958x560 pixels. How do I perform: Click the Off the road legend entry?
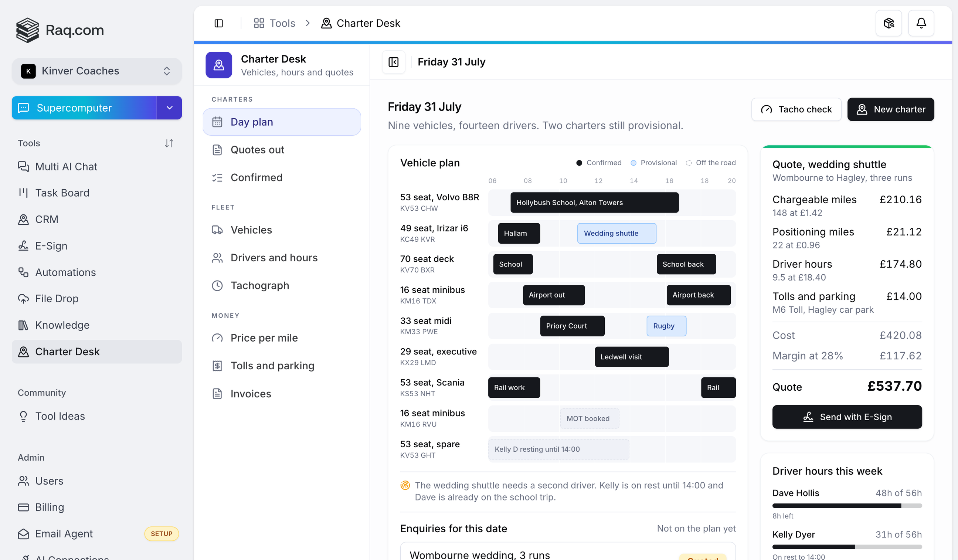(x=710, y=163)
